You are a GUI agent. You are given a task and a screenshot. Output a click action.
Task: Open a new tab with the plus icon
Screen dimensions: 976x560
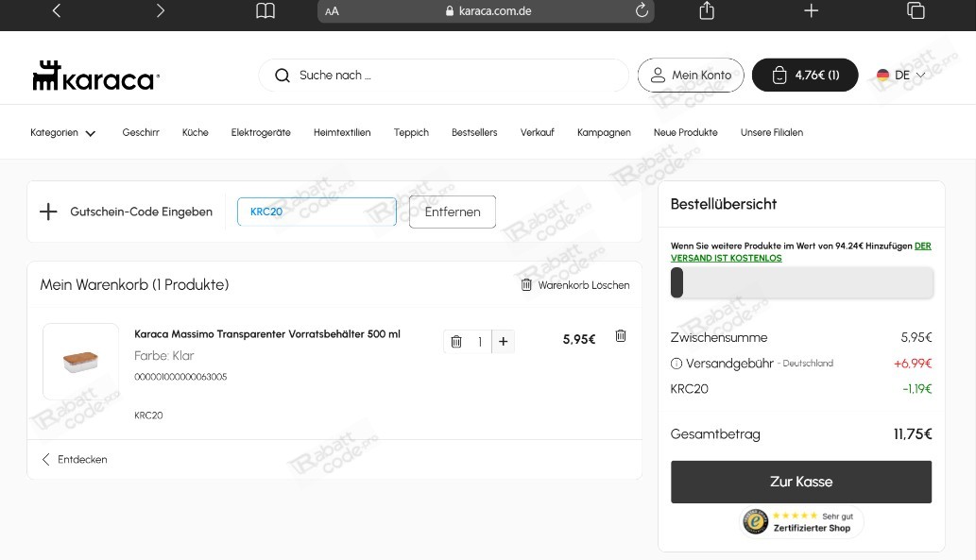[811, 10]
